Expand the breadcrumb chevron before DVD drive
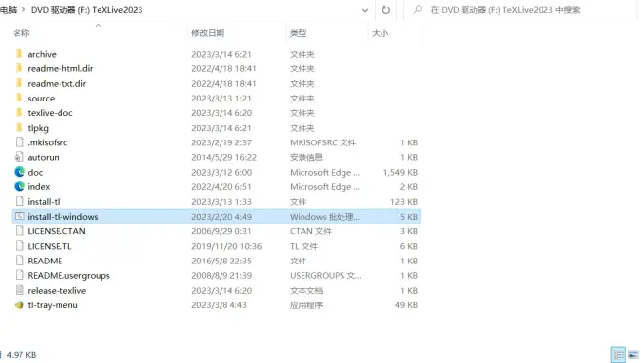This screenshot has width=644, height=363. click(23, 10)
